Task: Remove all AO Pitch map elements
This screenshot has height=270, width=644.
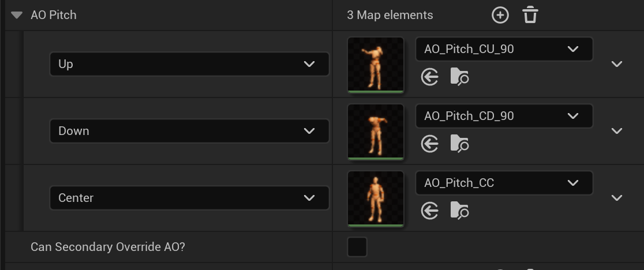Action: coord(530,15)
